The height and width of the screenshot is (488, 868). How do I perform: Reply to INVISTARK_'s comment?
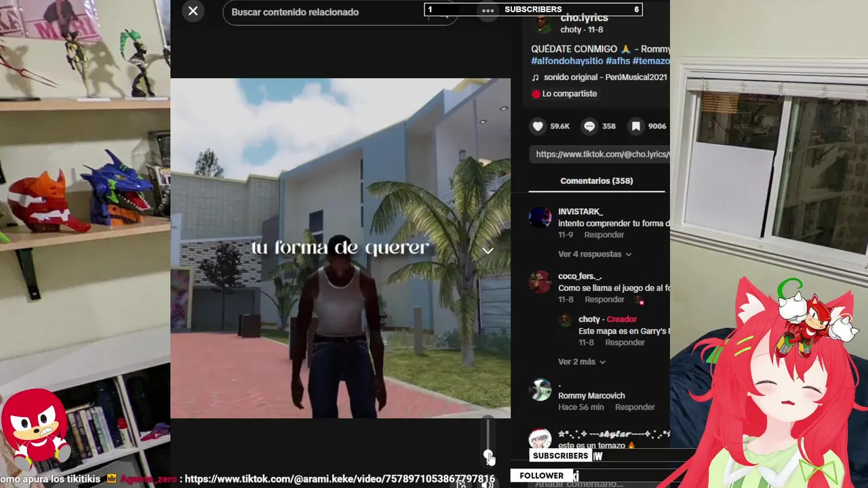click(x=604, y=235)
